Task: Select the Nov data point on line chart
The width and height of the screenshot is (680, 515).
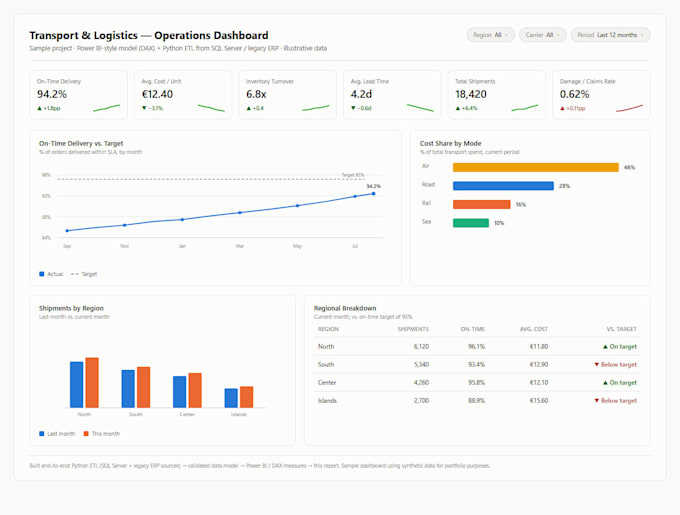Action: (124, 225)
